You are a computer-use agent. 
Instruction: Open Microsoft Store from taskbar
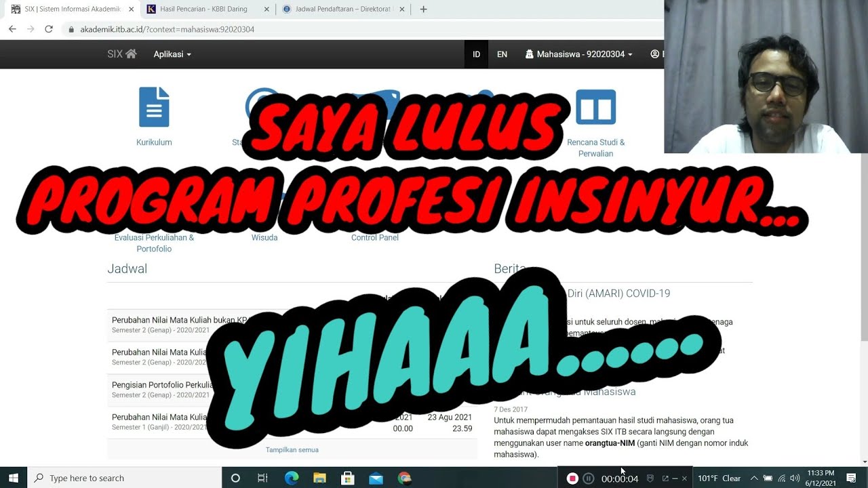(347, 478)
